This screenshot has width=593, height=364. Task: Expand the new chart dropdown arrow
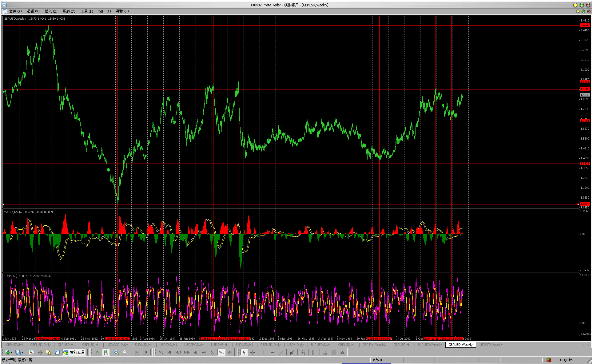click(12, 352)
